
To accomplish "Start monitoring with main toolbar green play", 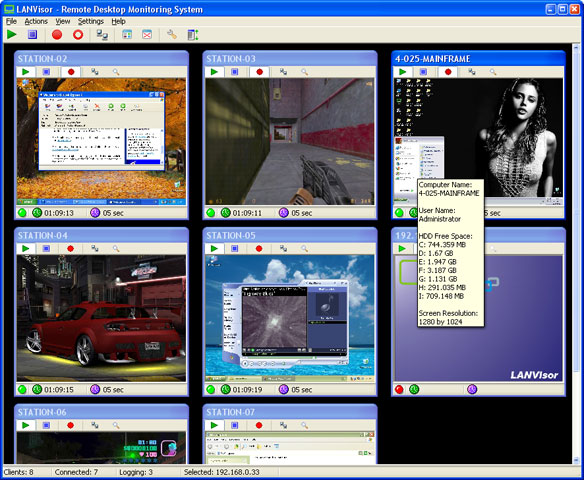I will pyautogui.click(x=12, y=35).
